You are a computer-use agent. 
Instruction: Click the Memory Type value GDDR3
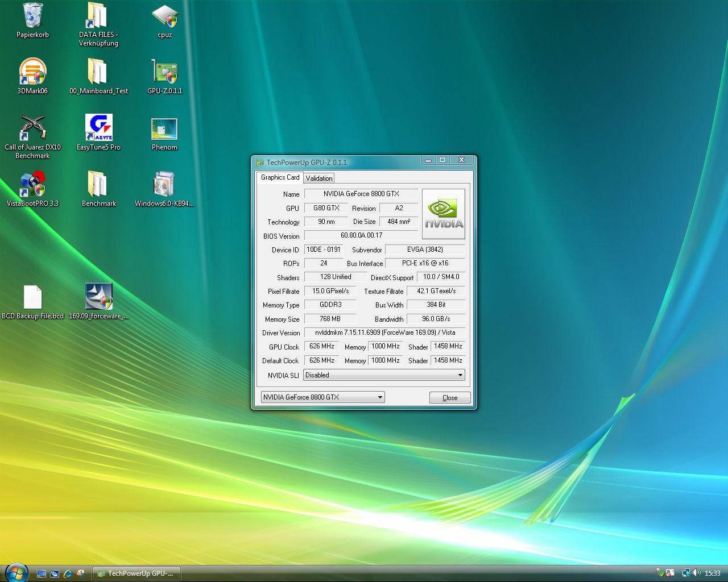click(x=330, y=305)
